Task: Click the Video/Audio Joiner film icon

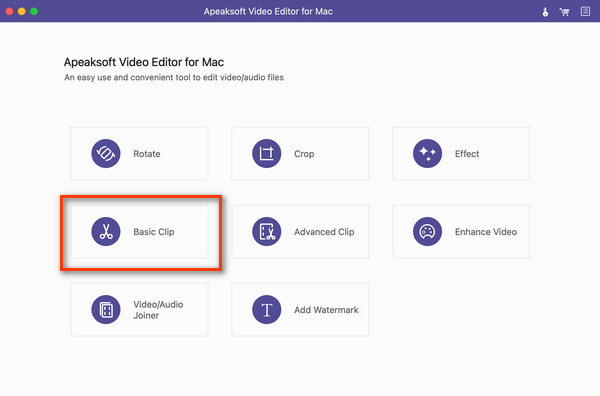Action: point(106,310)
